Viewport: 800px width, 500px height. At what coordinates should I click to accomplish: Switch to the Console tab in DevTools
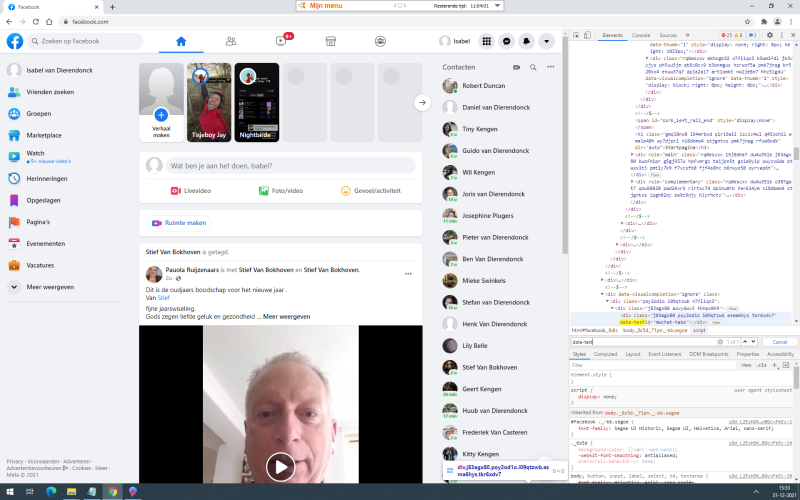click(640, 35)
